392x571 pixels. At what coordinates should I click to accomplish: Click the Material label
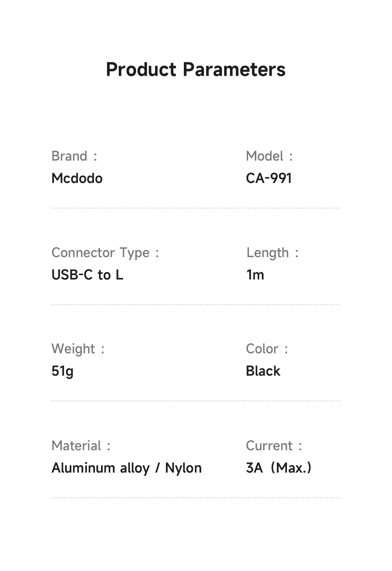coord(76,446)
